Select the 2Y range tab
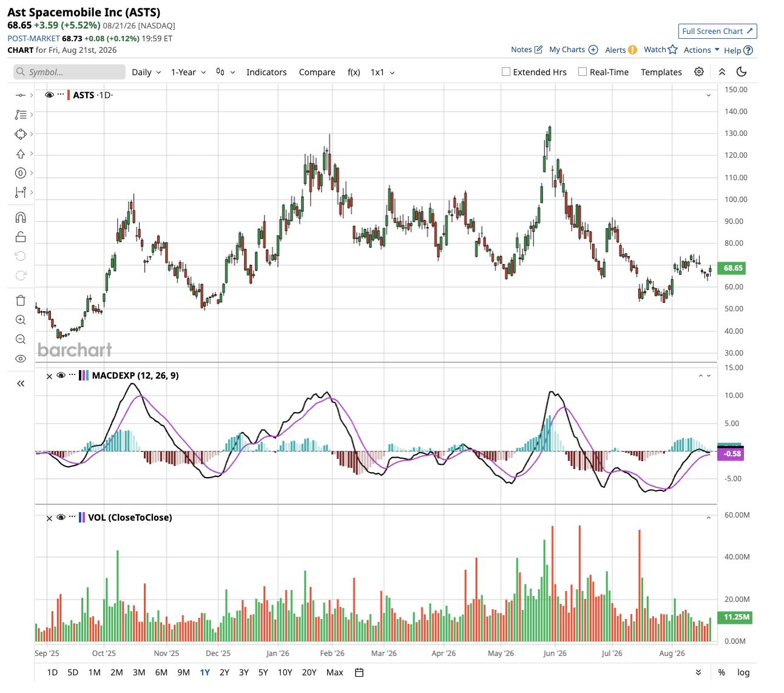Viewport: 784px width, 693px height. (x=225, y=672)
